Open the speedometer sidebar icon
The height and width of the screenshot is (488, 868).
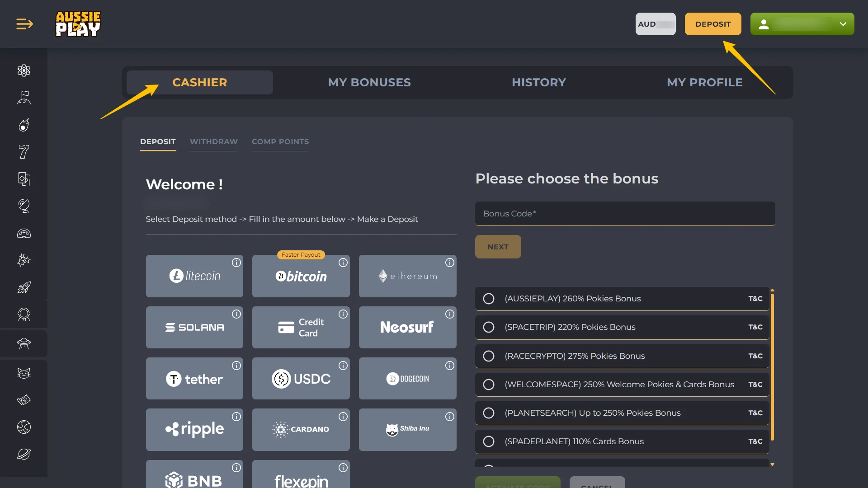tap(24, 233)
